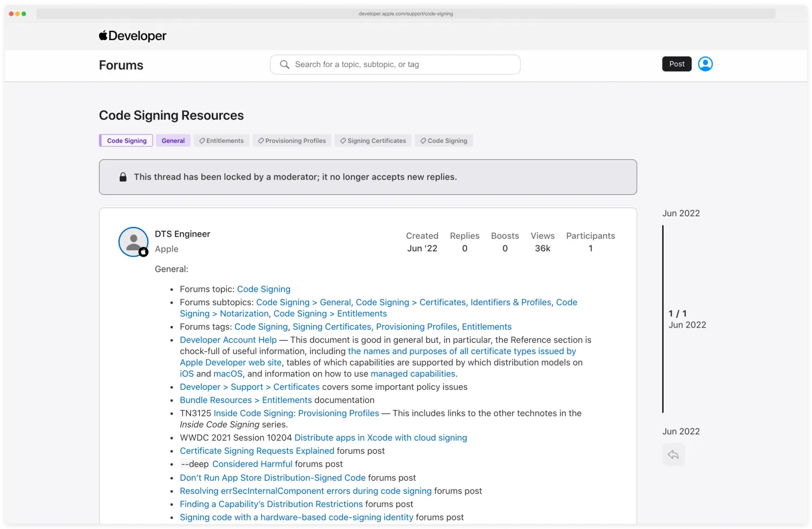Open Signing Certificates forums tag link
This screenshot has height=529, width=812.
(332, 326)
